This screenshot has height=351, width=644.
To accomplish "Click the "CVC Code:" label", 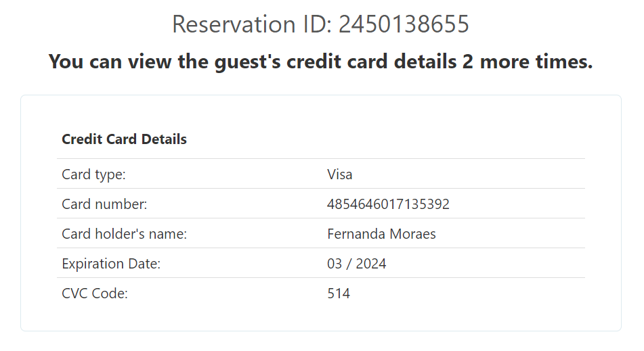I will tap(95, 294).
